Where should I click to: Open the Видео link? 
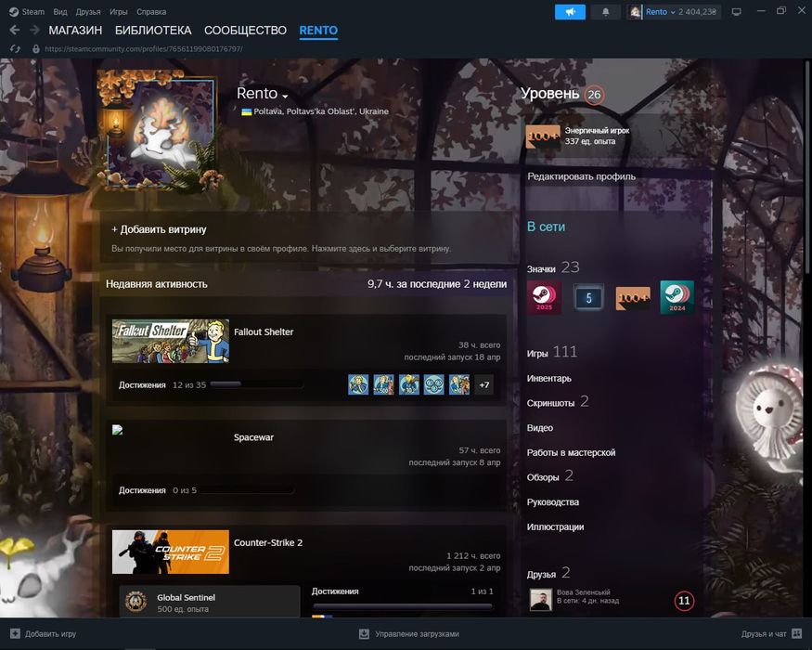pyautogui.click(x=539, y=428)
